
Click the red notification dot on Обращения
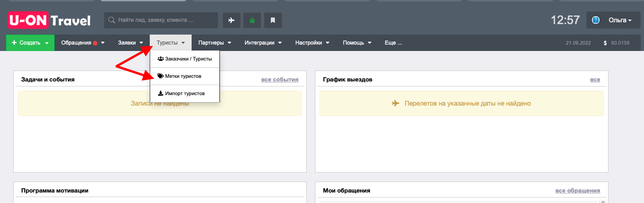[95, 43]
